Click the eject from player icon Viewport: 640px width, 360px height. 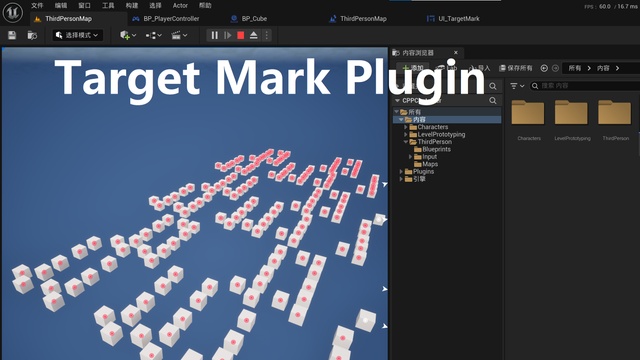(253, 36)
